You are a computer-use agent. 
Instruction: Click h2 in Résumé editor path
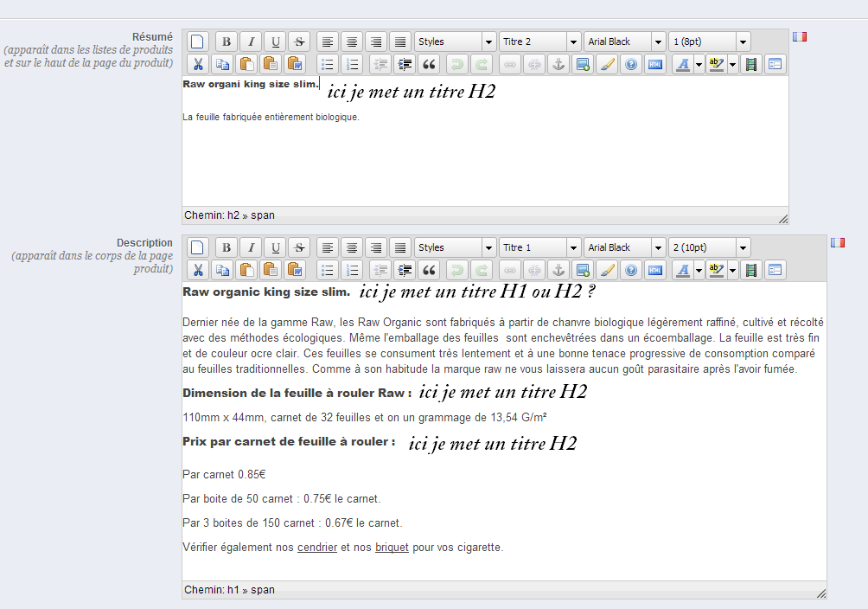pos(233,215)
